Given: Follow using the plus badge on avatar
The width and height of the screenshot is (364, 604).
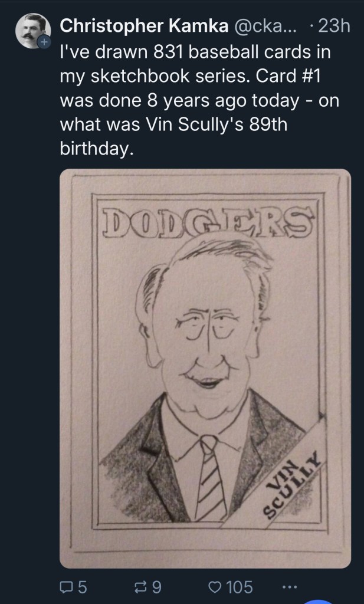Looking at the screenshot, I should point(43,43).
